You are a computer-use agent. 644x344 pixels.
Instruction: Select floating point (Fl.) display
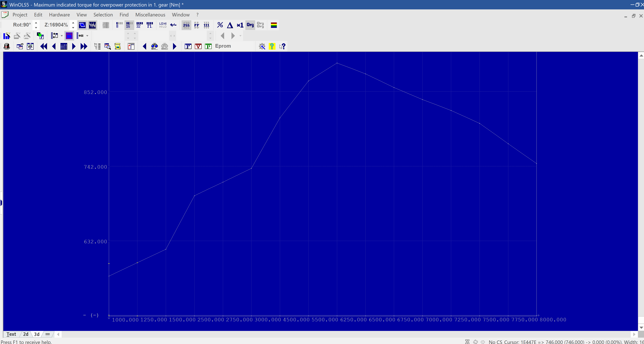click(x=149, y=25)
